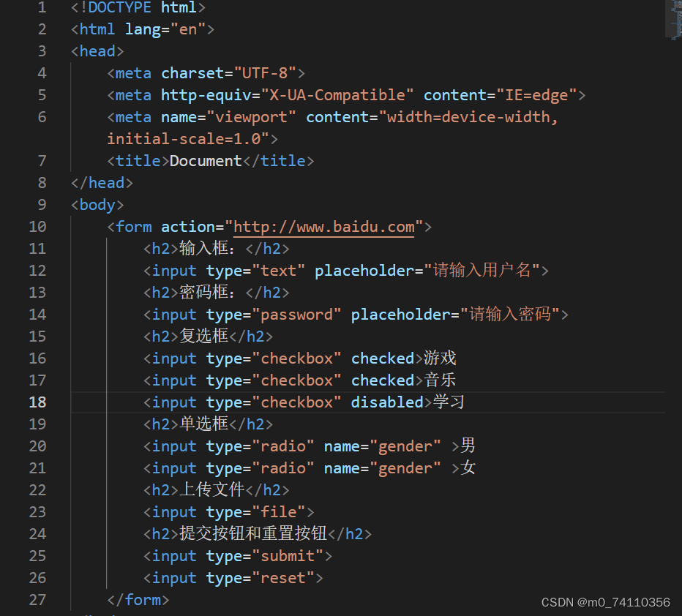The width and height of the screenshot is (682, 616).
Task: Click the disabled attribute on line 18
Action: click(x=387, y=402)
